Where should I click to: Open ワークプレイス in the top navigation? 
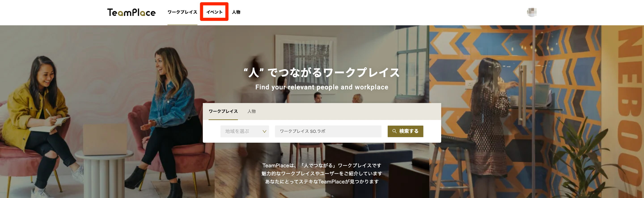pyautogui.click(x=182, y=12)
